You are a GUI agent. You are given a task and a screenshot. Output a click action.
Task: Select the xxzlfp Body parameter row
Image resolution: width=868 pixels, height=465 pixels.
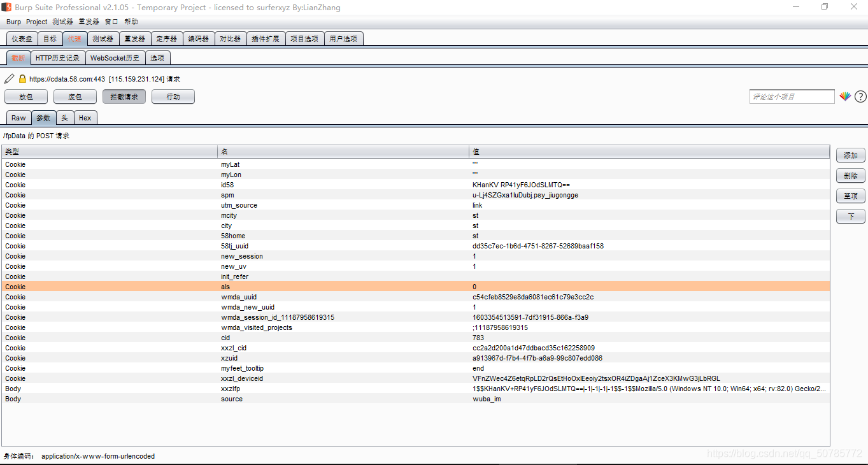416,389
